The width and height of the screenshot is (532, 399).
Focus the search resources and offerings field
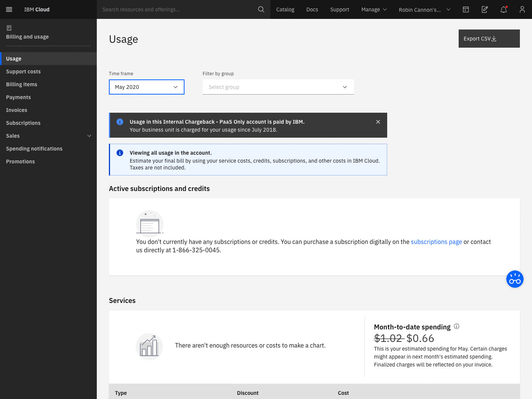click(178, 9)
